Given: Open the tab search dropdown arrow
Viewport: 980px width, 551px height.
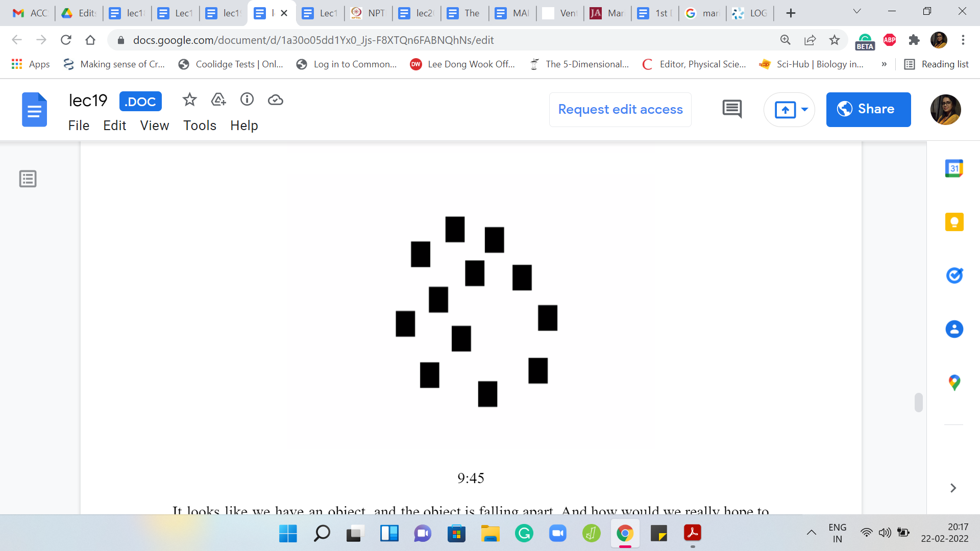Looking at the screenshot, I should point(857,12).
